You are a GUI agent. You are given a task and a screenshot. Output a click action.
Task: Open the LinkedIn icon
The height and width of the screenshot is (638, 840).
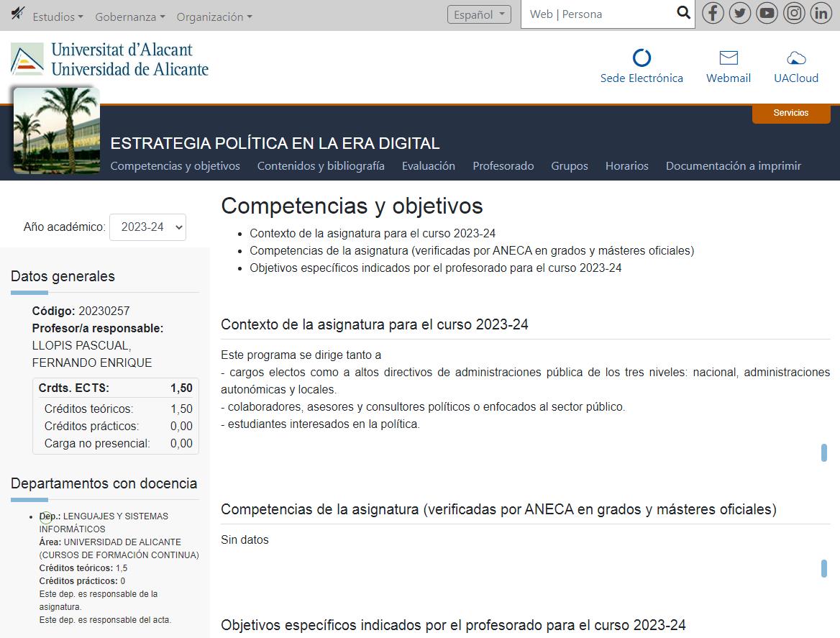tap(821, 12)
